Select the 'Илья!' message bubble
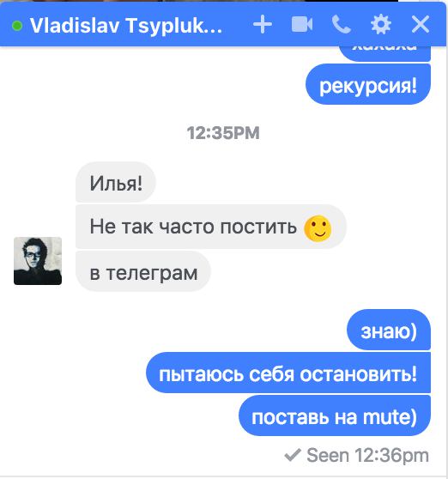 click(116, 182)
